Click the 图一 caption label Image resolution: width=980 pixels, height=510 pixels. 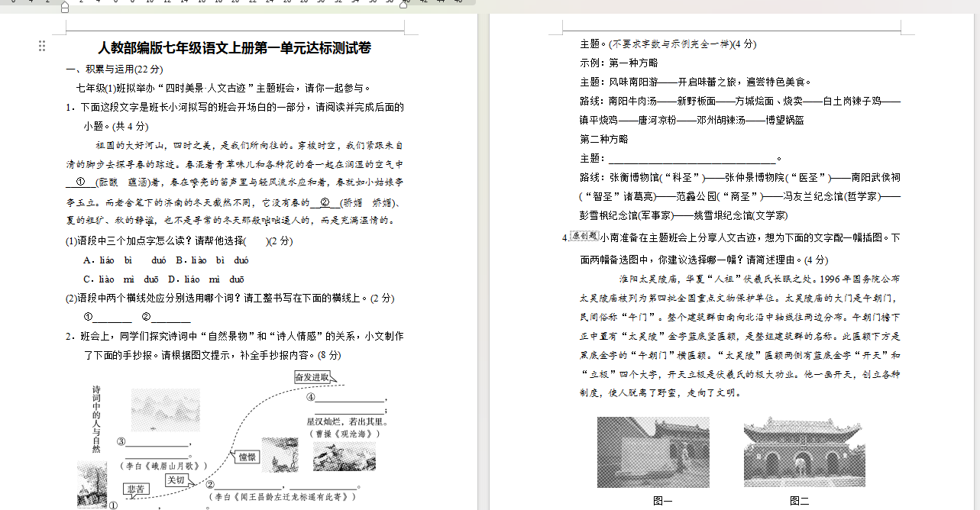pyautogui.click(x=663, y=501)
